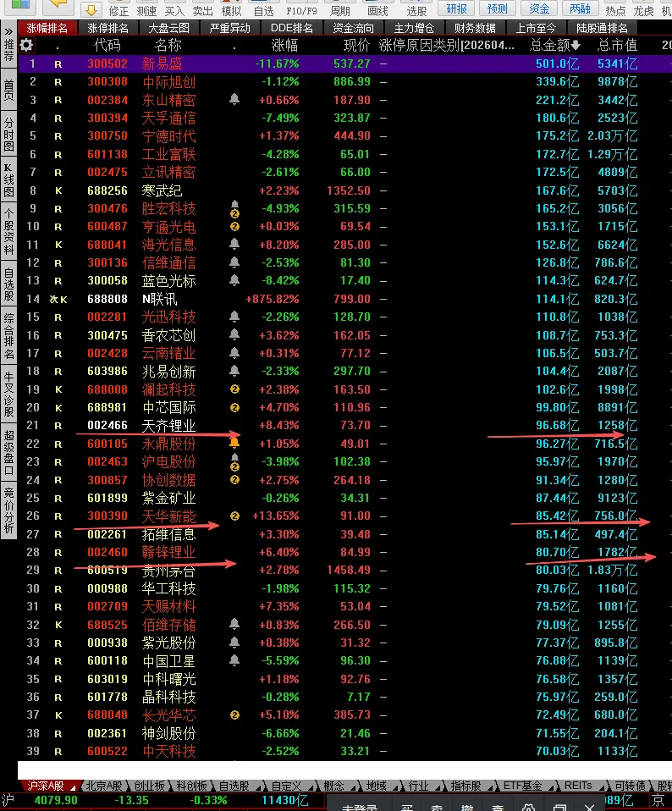Open 竞价分析 in left sidebar

[8, 510]
